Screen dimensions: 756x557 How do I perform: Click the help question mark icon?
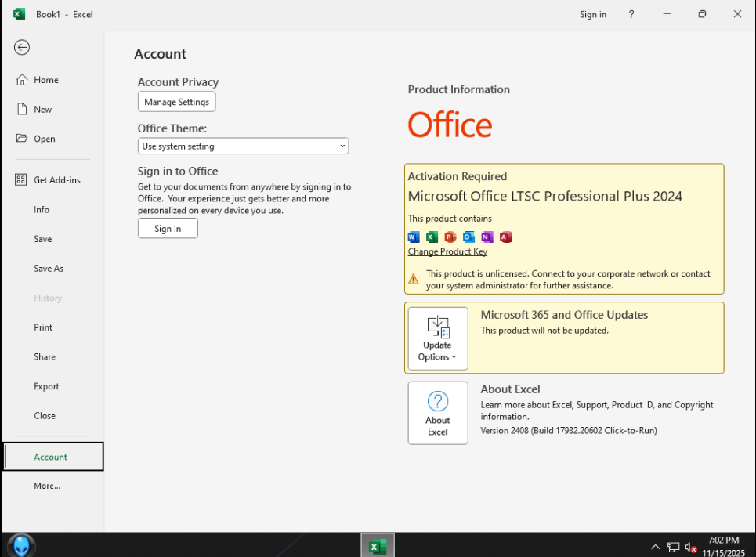(x=631, y=14)
